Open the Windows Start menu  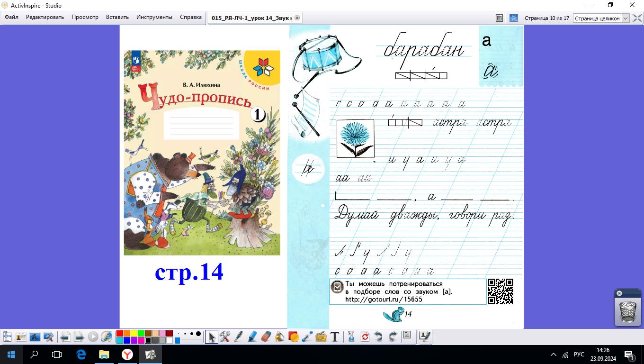point(11,355)
